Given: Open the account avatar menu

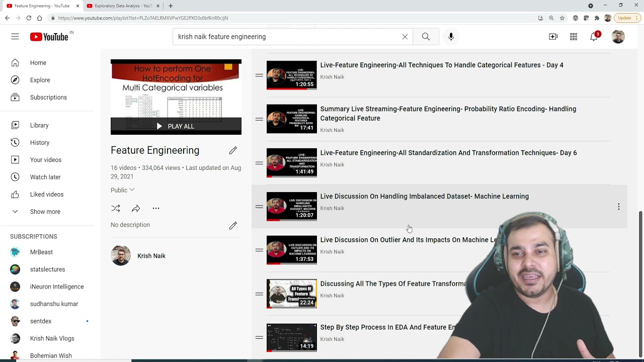Looking at the screenshot, I should click(x=618, y=37).
